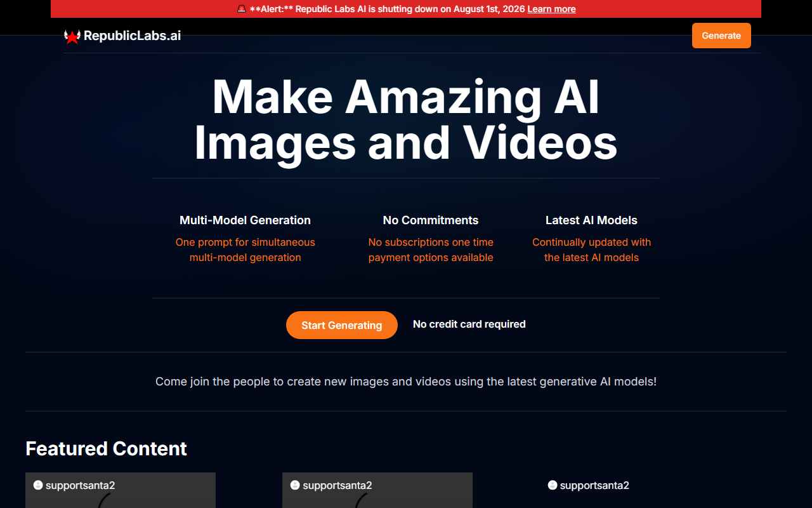
Task: Click the "Multi-Model Generation" heading
Action: [x=246, y=220]
